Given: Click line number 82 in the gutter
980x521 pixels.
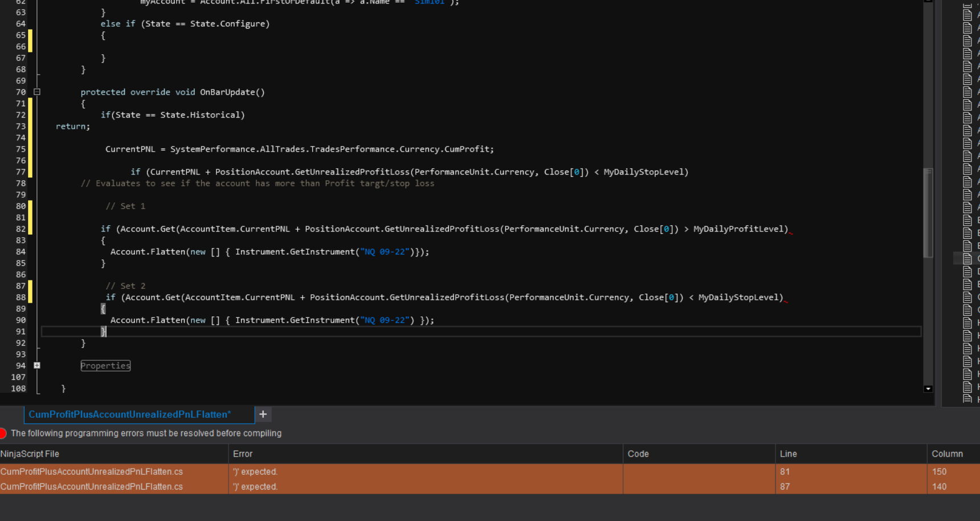Looking at the screenshot, I should (21, 229).
